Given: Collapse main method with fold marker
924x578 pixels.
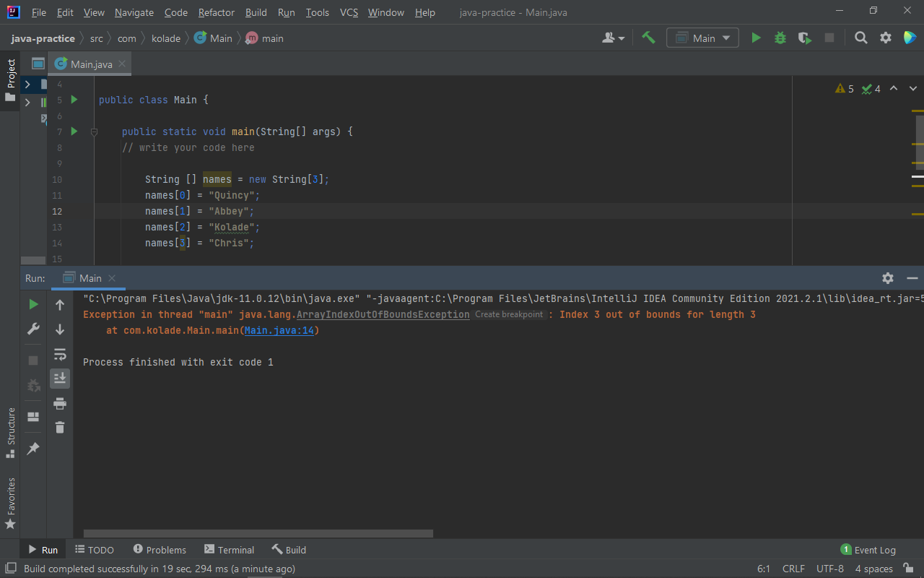Looking at the screenshot, I should (94, 131).
